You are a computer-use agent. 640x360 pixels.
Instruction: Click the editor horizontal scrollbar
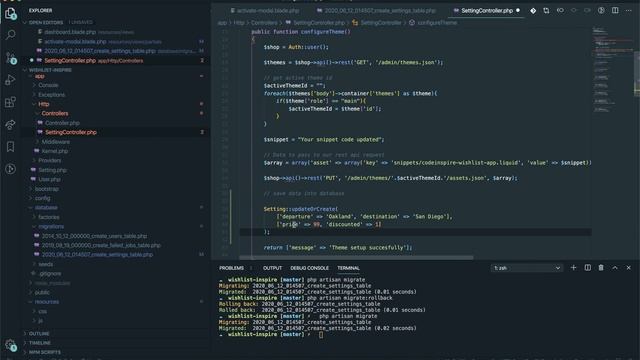[x=356, y=258]
